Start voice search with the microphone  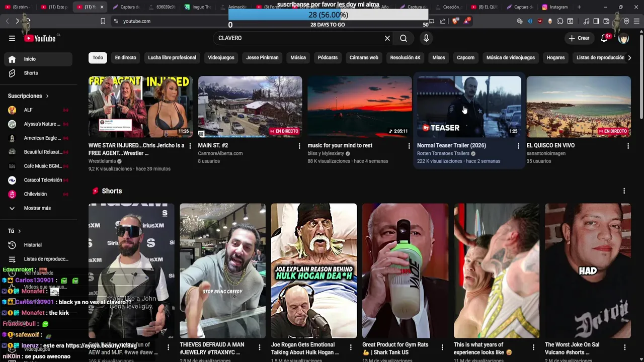click(426, 38)
